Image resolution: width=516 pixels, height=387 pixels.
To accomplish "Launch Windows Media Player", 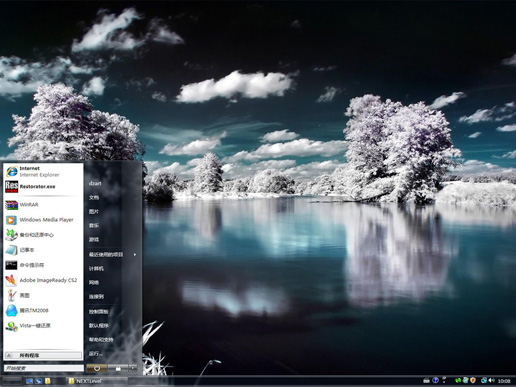I will (43, 220).
